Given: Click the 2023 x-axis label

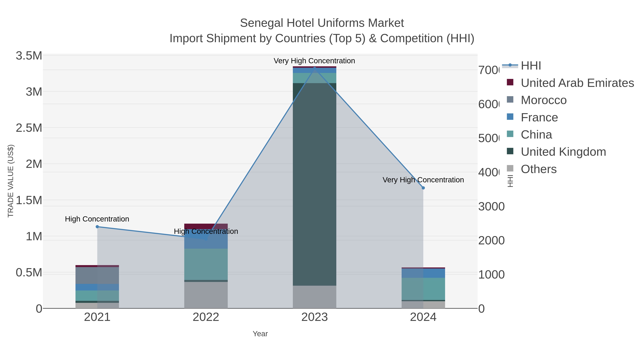Looking at the screenshot, I should [314, 317].
